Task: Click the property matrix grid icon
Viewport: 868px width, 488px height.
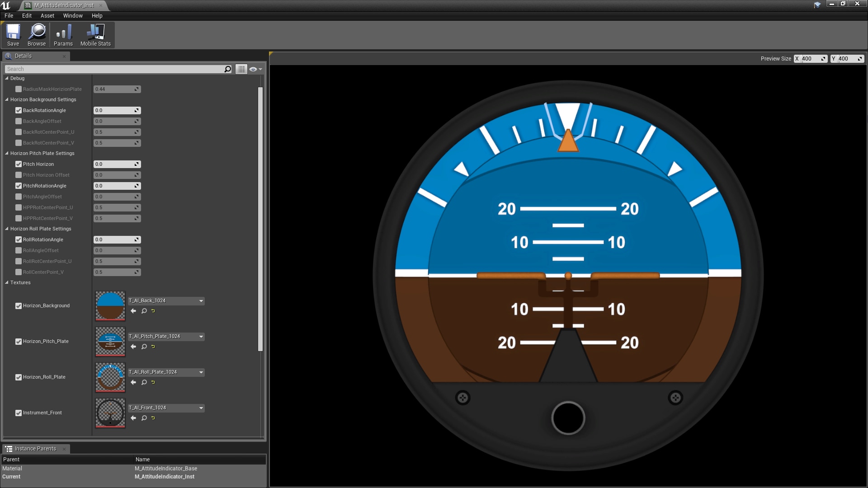Action: pyautogui.click(x=241, y=69)
